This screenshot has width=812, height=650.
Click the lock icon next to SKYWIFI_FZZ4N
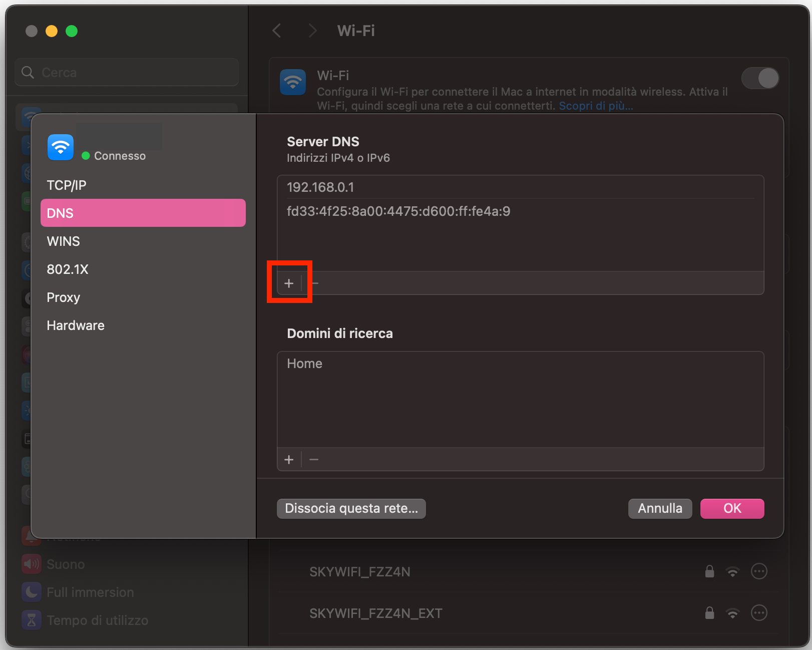tap(709, 571)
